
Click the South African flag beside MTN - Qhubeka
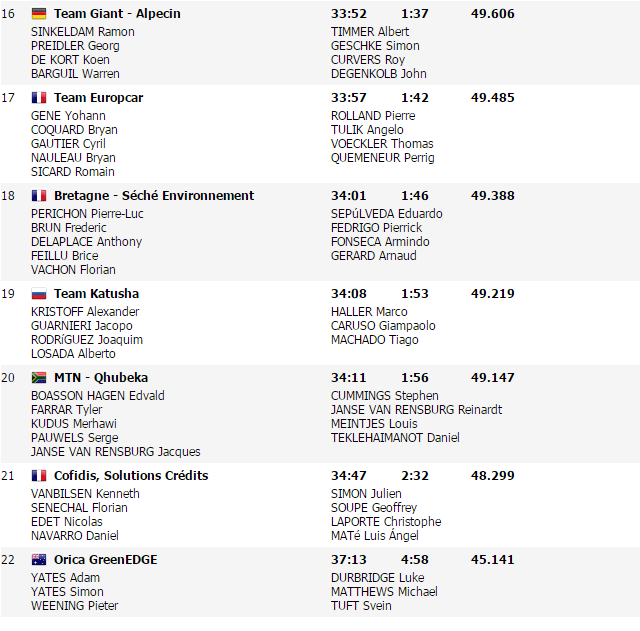pyautogui.click(x=39, y=378)
